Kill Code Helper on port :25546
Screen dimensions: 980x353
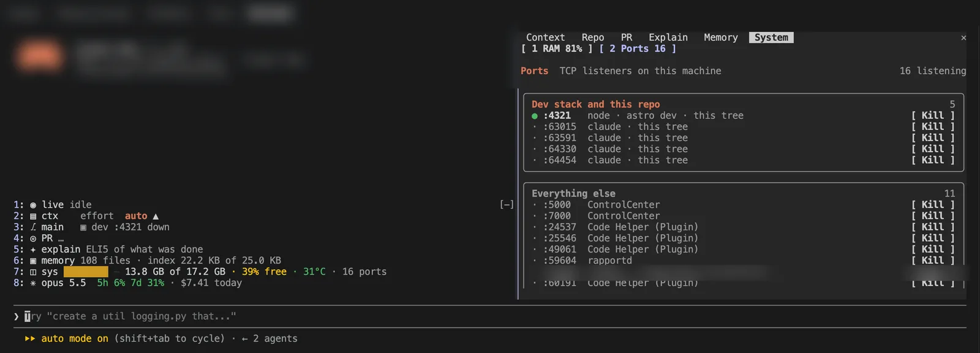click(x=932, y=238)
